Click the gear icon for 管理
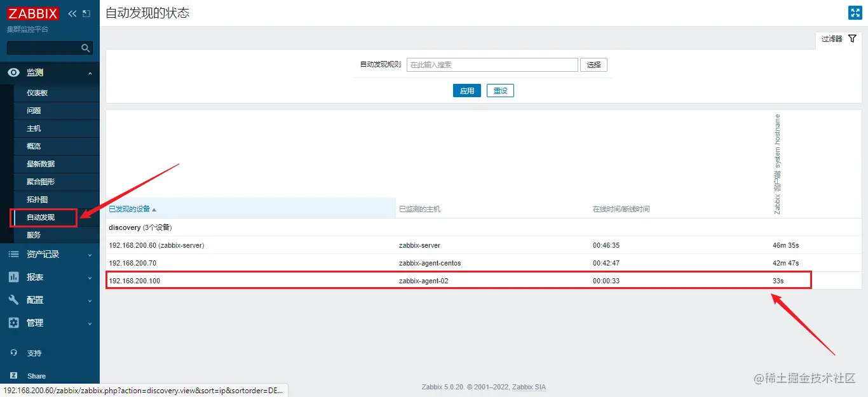 (x=13, y=323)
